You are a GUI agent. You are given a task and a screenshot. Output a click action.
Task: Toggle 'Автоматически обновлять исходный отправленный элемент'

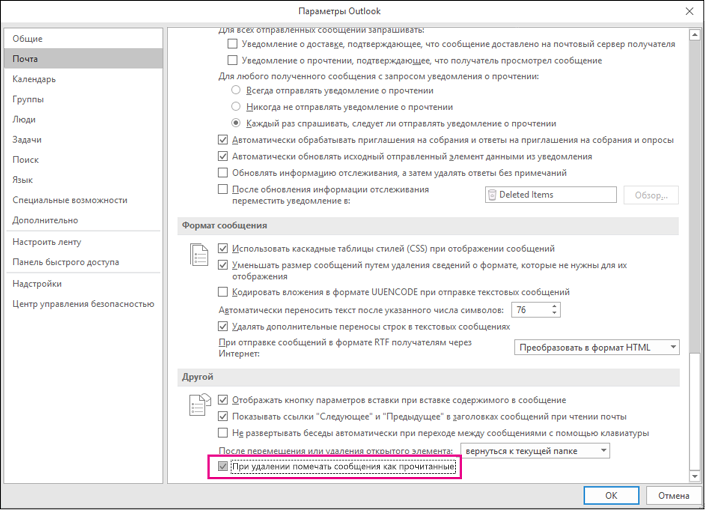click(223, 156)
